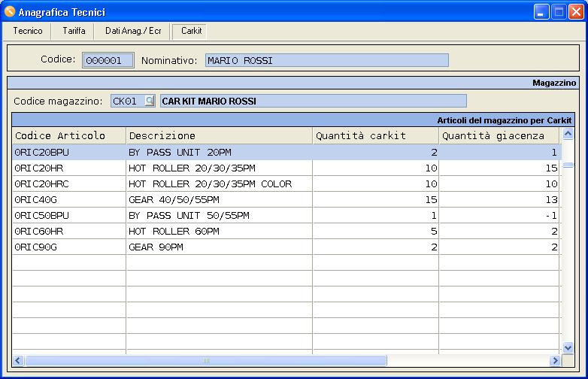
Task: Click the vertical scrollbar thumb
Action: (568, 165)
